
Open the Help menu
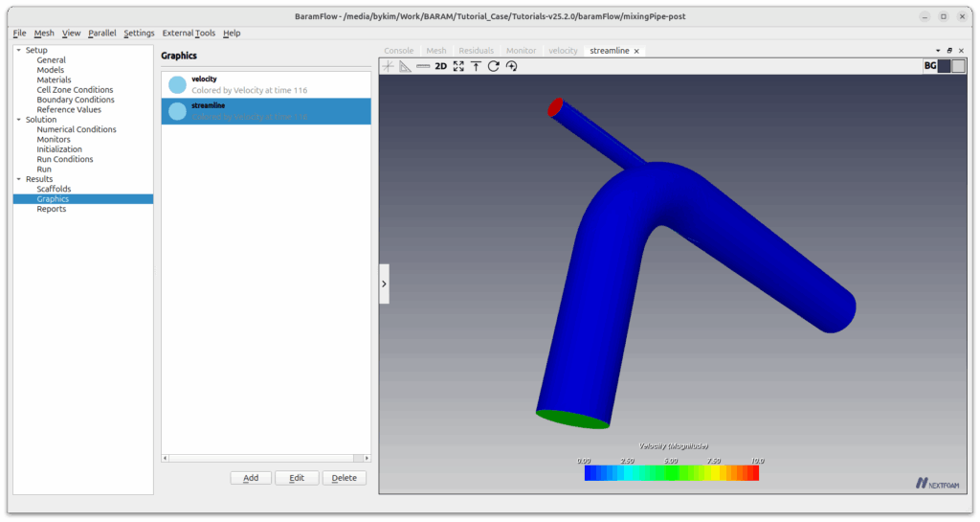[232, 34]
